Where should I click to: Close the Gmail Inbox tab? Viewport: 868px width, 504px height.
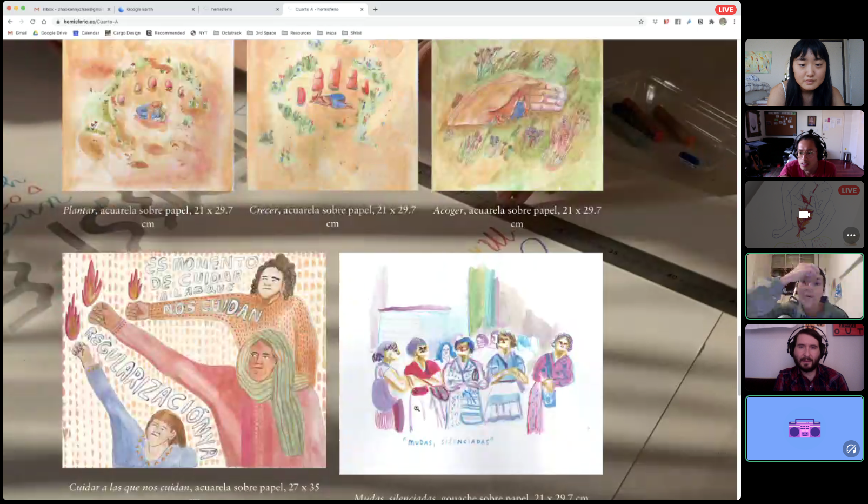pos(109,9)
